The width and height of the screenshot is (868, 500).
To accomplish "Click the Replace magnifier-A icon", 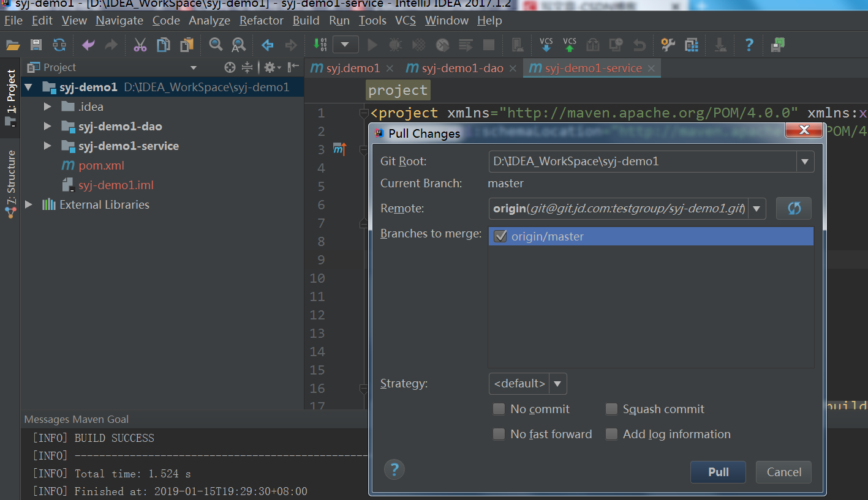I will pos(238,45).
